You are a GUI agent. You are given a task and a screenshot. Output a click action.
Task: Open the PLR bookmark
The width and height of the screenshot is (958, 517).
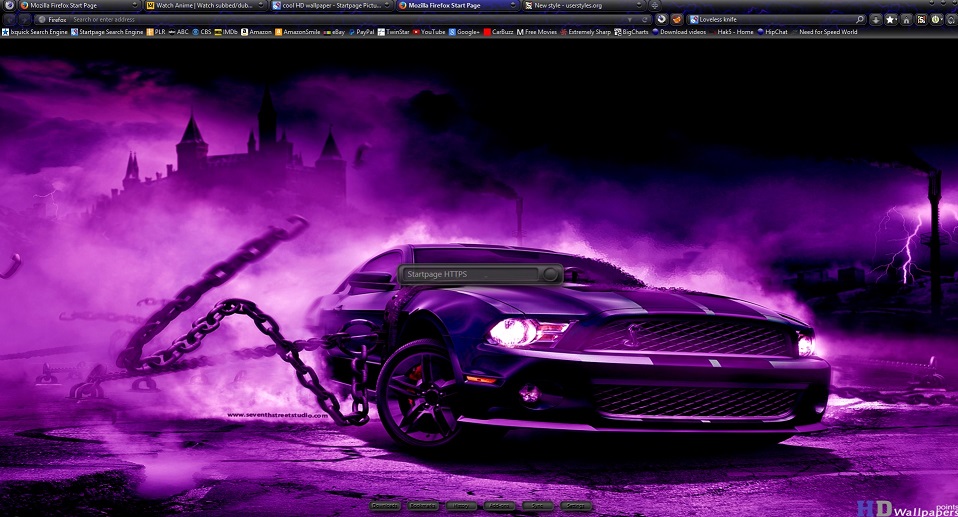pyautogui.click(x=156, y=32)
